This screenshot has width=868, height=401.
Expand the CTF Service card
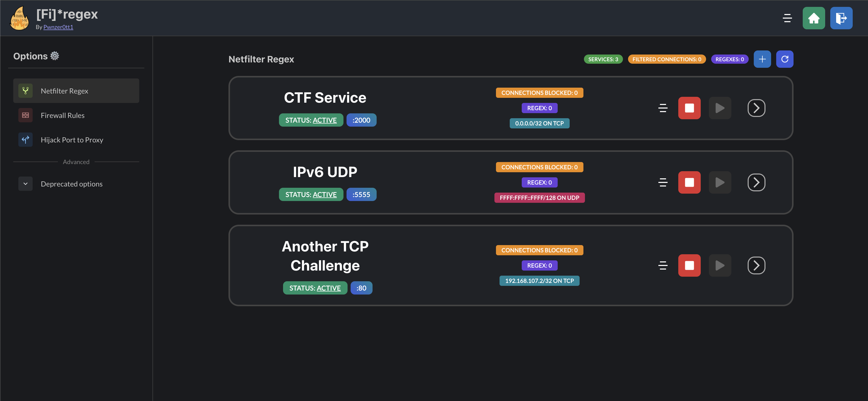[757, 108]
